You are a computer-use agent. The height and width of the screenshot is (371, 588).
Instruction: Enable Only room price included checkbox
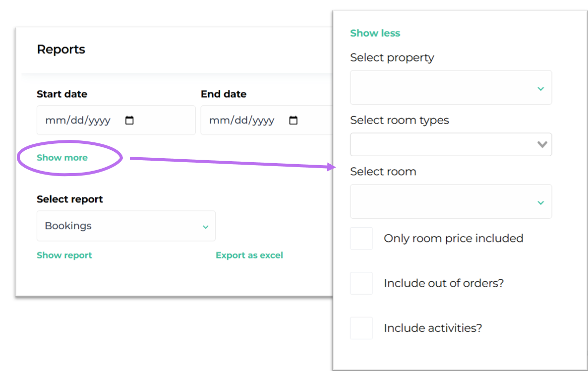pyautogui.click(x=361, y=239)
